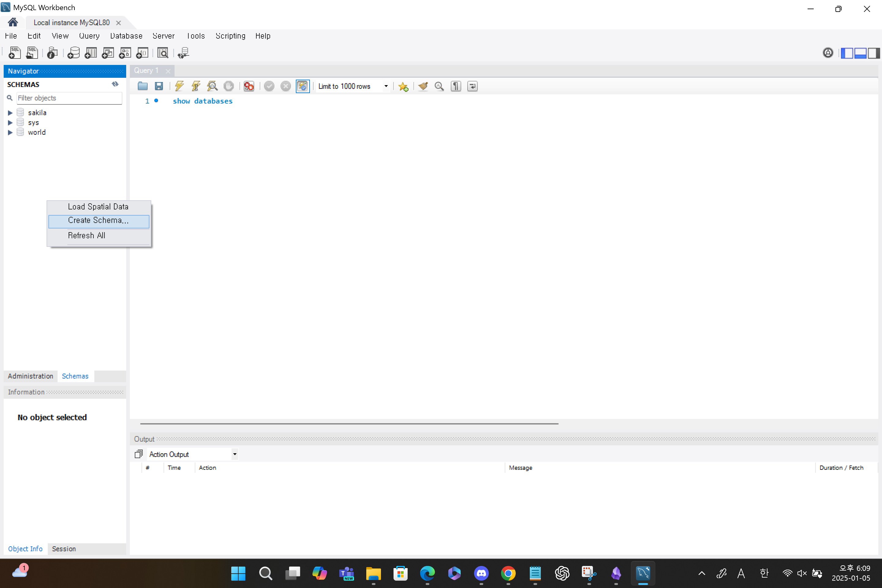Open File Explorer from the taskbar
Viewport: 882px width, 588px height.
pos(373,573)
